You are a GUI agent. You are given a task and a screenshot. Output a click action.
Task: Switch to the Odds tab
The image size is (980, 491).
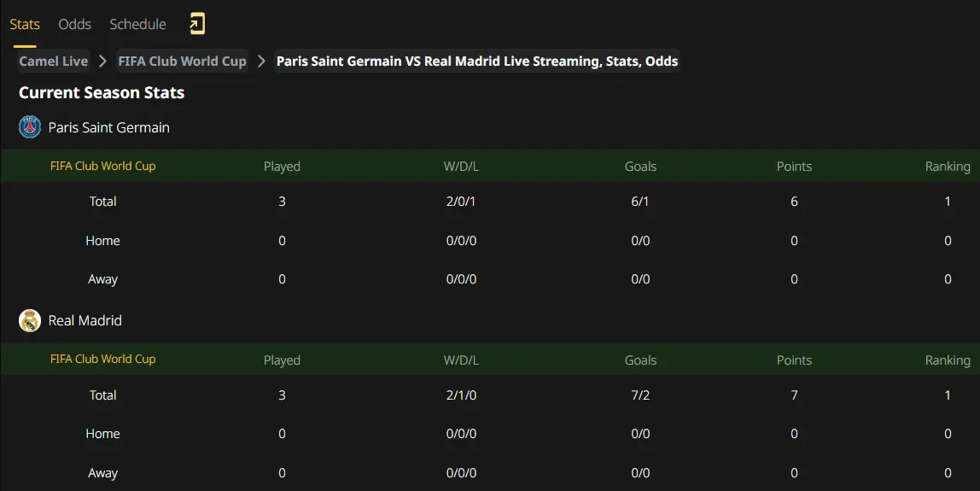click(x=74, y=24)
